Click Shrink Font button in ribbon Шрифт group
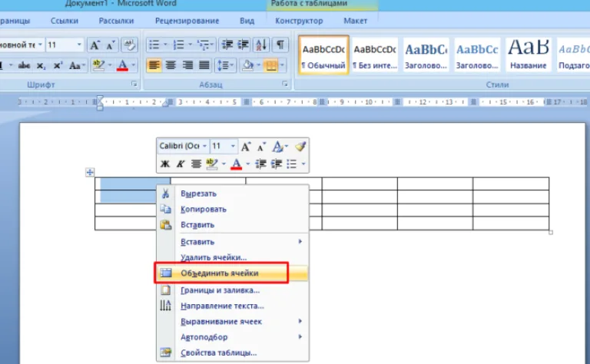Viewport: 590px width, 364px height. tap(111, 45)
